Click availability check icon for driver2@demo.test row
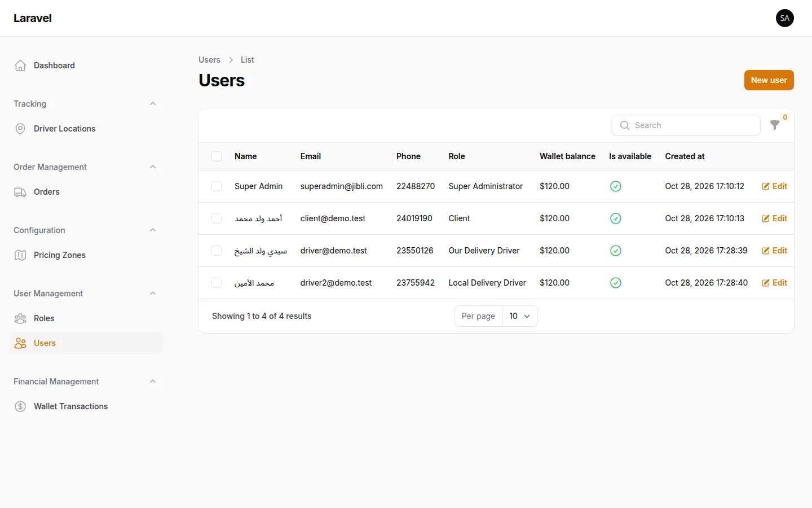812x508 pixels. coord(616,283)
